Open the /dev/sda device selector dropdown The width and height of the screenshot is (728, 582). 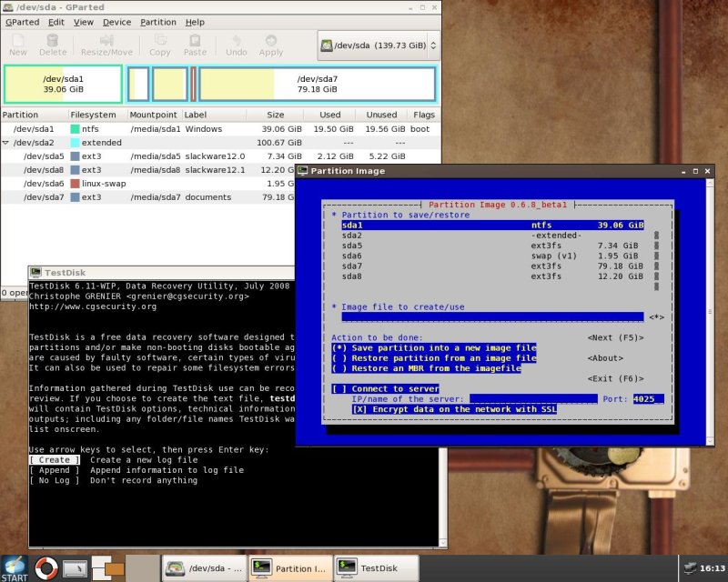pos(379,45)
